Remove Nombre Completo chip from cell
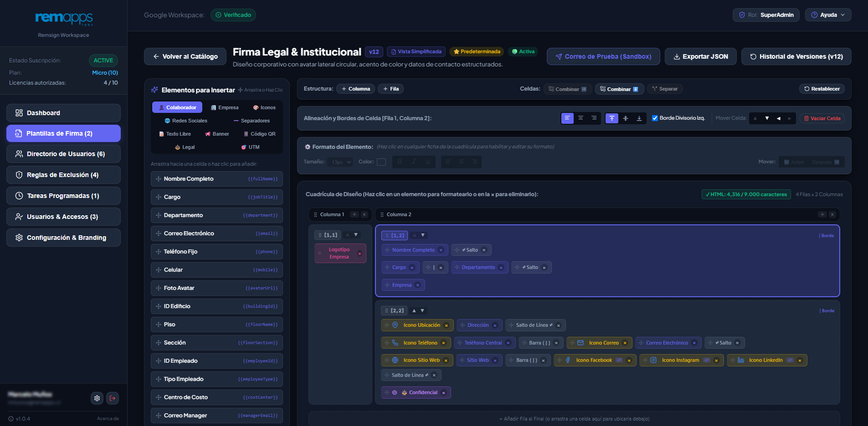Screen dimensions: 868x426 pyautogui.click(x=441, y=250)
